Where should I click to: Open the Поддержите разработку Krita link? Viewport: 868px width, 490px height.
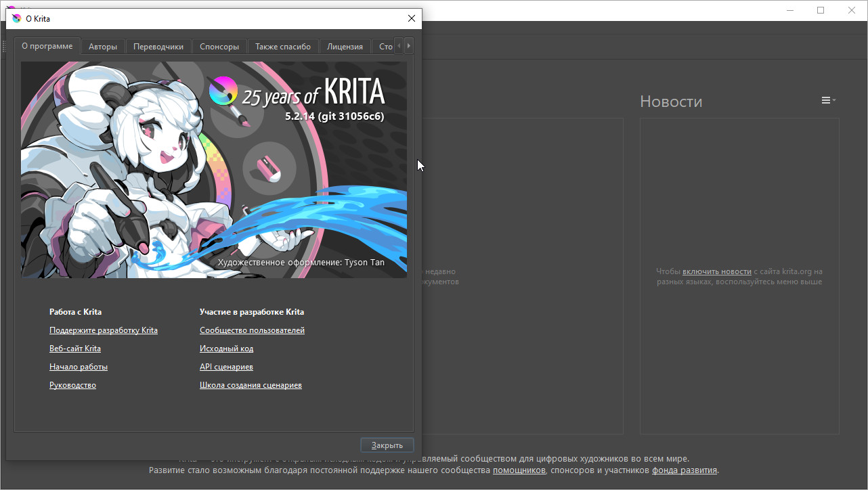pyautogui.click(x=104, y=330)
